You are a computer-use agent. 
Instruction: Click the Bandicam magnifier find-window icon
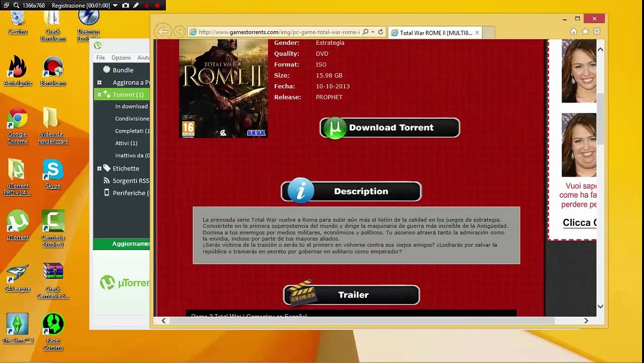(x=16, y=5)
